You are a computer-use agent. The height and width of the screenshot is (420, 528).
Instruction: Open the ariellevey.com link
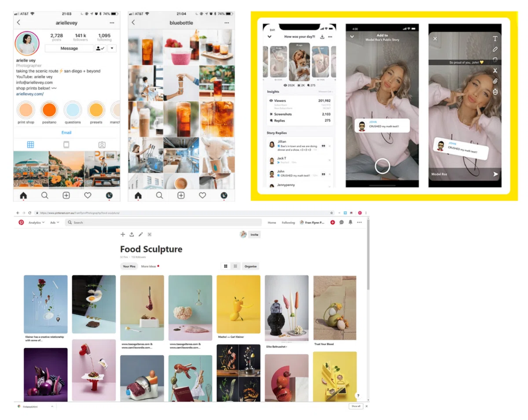[30, 94]
